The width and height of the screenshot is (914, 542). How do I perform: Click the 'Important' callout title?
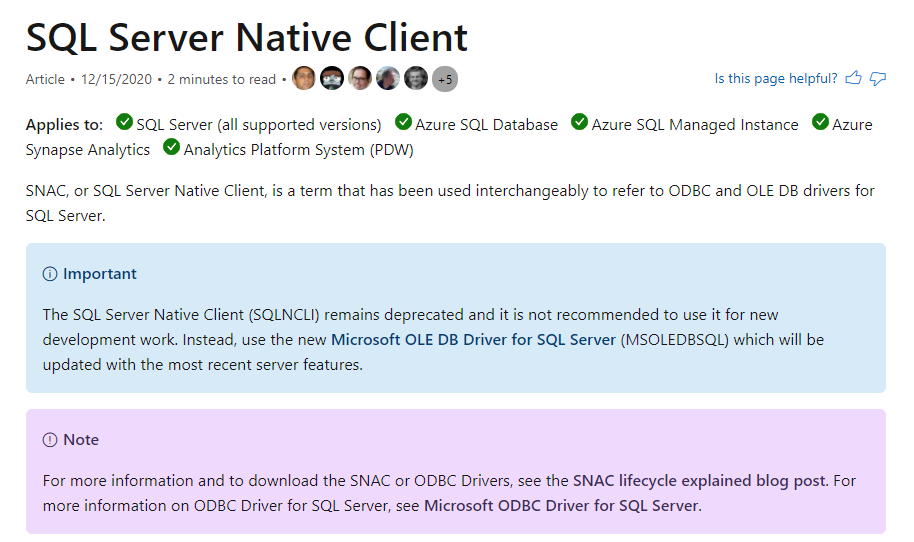tap(100, 274)
